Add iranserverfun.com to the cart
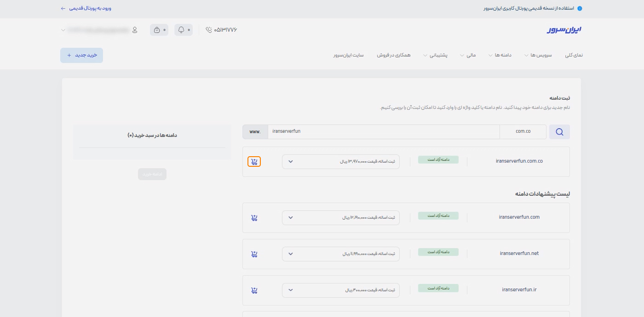This screenshot has height=317, width=644. tap(254, 217)
